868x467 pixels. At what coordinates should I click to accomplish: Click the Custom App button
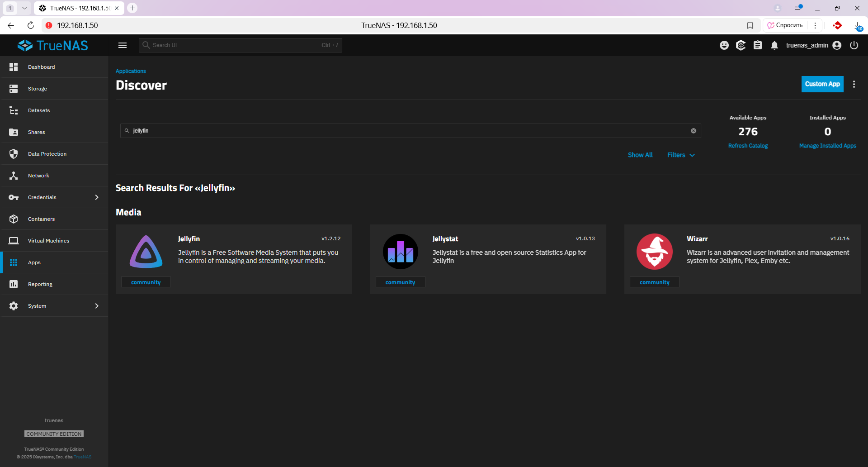[x=822, y=84]
